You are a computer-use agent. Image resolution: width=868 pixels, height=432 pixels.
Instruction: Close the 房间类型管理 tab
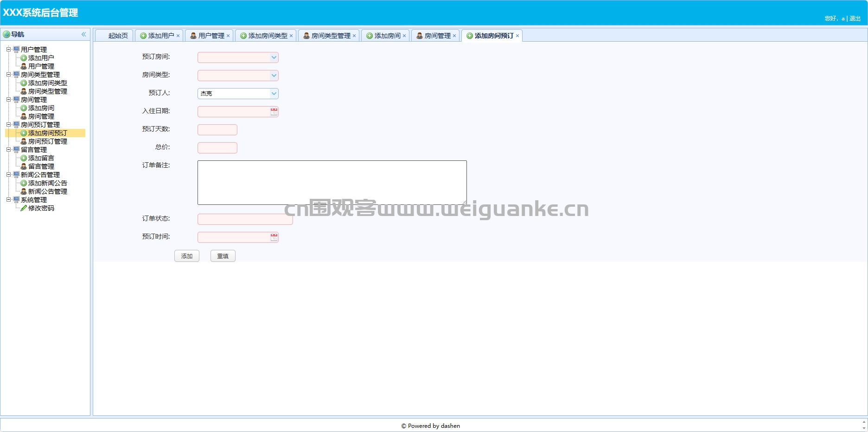[x=354, y=36]
